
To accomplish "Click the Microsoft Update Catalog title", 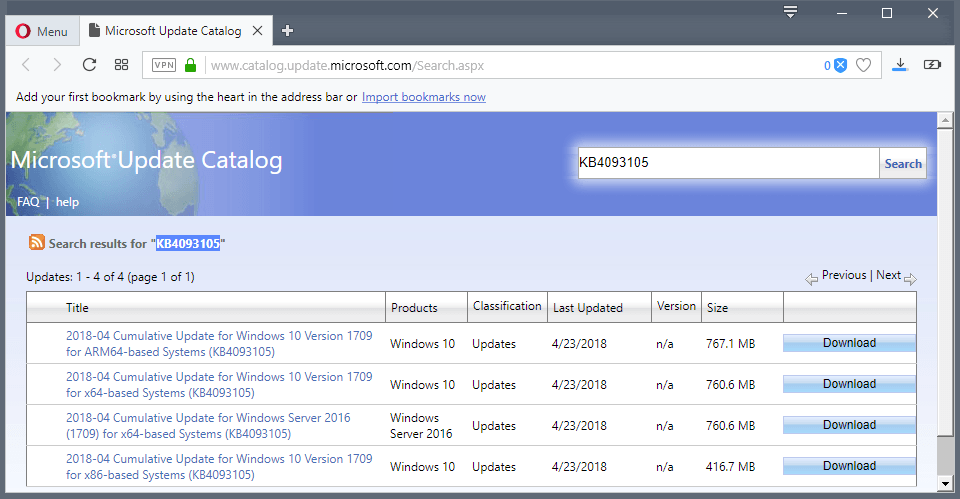I will point(146,160).
